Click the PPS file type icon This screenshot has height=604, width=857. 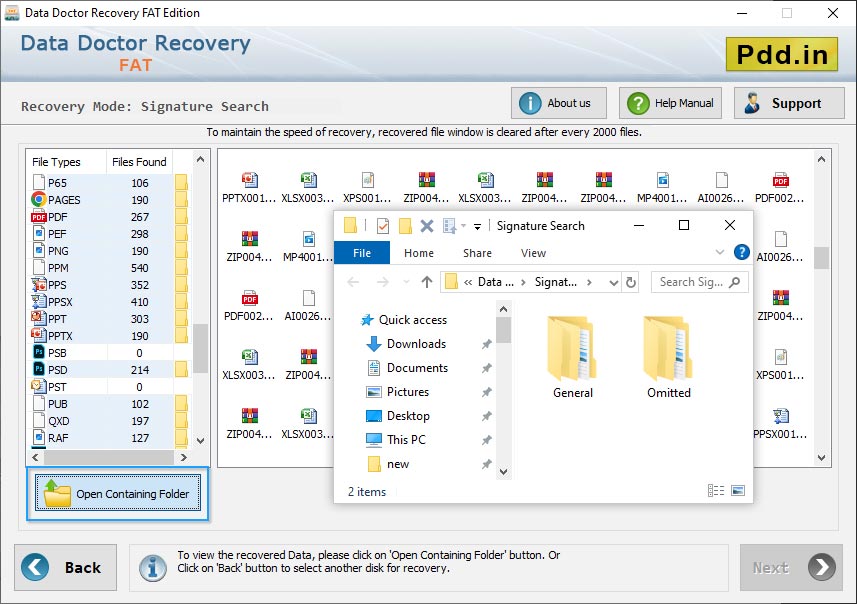pos(39,285)
